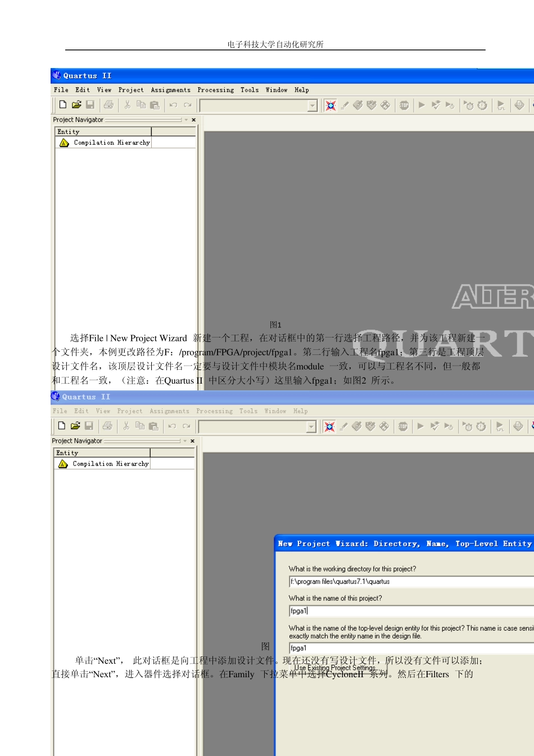Click Programmer icon in lower Quartus toolbar
This screenshot has height=756, width=534.
coord(518,426)
